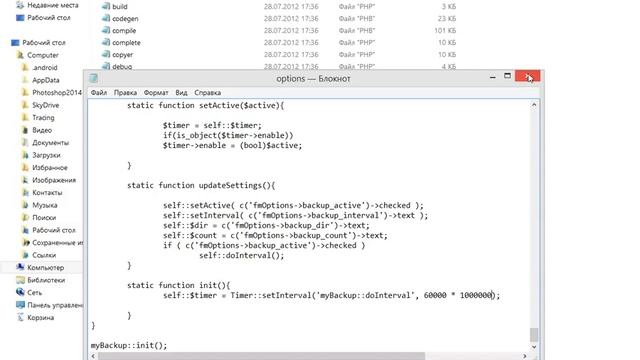Screen dimensions: 640x360
Task: Maximize the options Notepad window
Action: pyautogui.click(x=507, y=76)
